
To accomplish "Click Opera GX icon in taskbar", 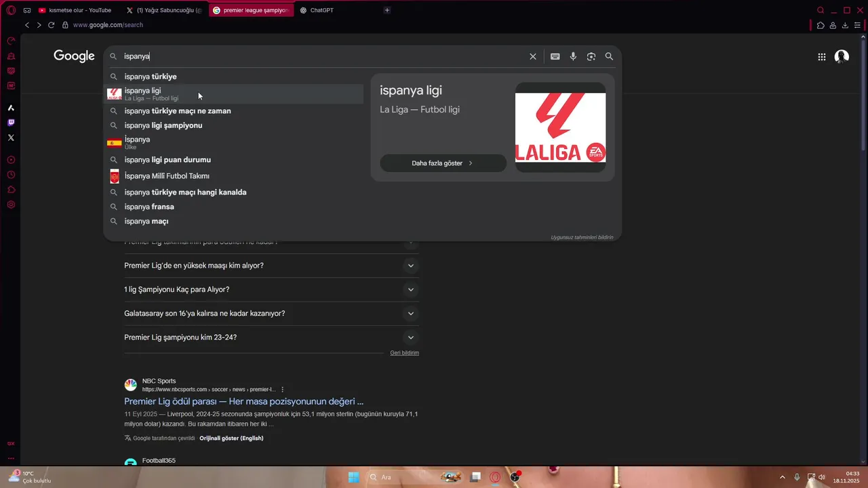I will (x=496, y=477).
